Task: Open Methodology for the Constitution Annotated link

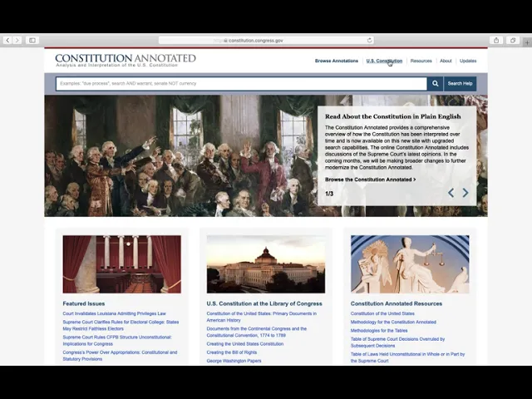Action: click(393, 322)
